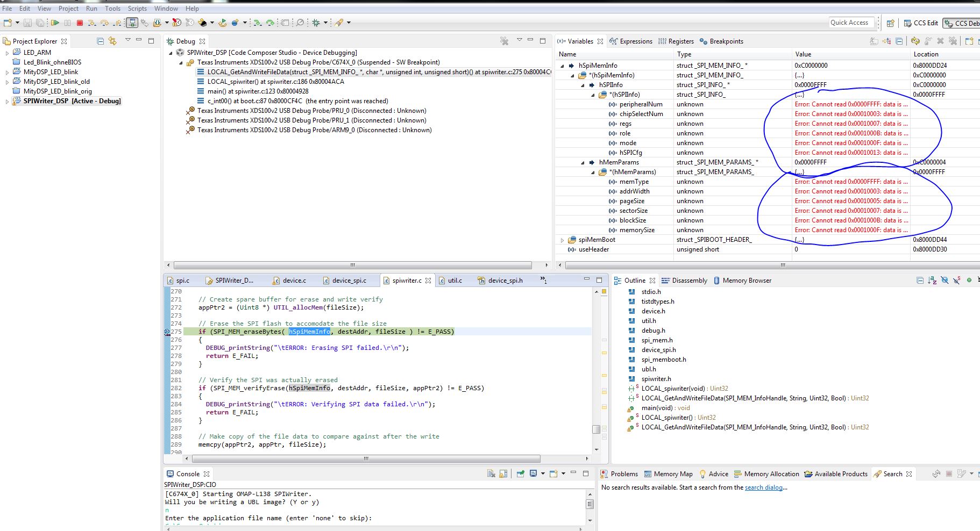Click Link with Editor in Project Explorer
Viewport: 980px width, 531px height.
pyautogui.click(x=112, y=41)
